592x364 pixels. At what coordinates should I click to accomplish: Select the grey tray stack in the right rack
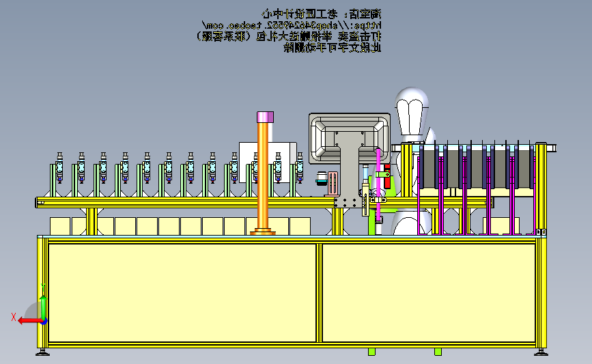click(x=477, y=168)
